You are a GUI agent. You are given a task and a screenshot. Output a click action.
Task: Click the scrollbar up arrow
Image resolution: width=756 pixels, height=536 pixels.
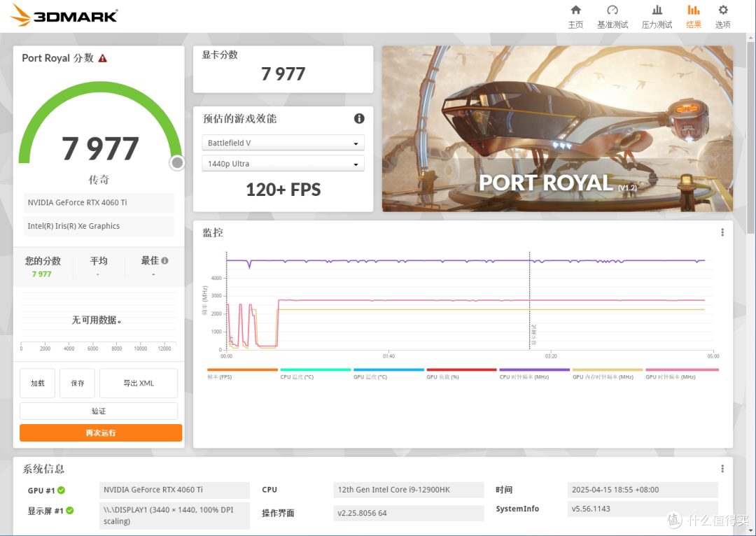(750, 37)
